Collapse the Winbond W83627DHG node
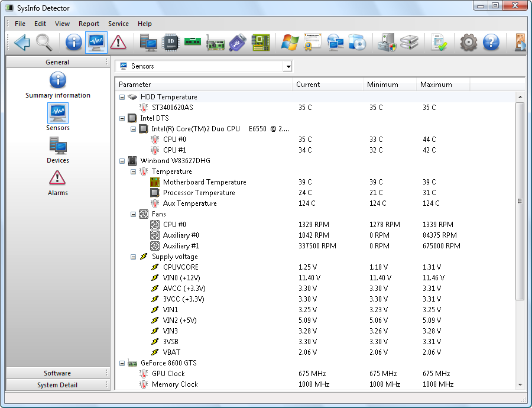The height and width of the screenshot is (408, 532). point(122,161)
